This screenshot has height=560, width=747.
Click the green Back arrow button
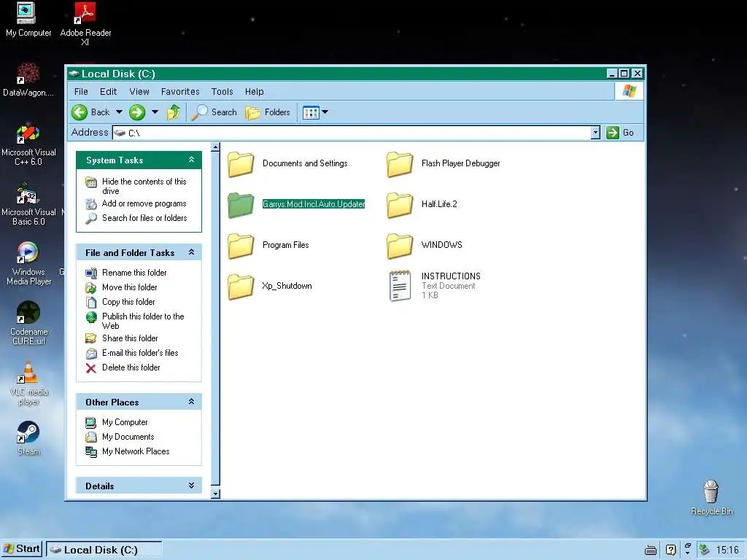coord(80,112)
